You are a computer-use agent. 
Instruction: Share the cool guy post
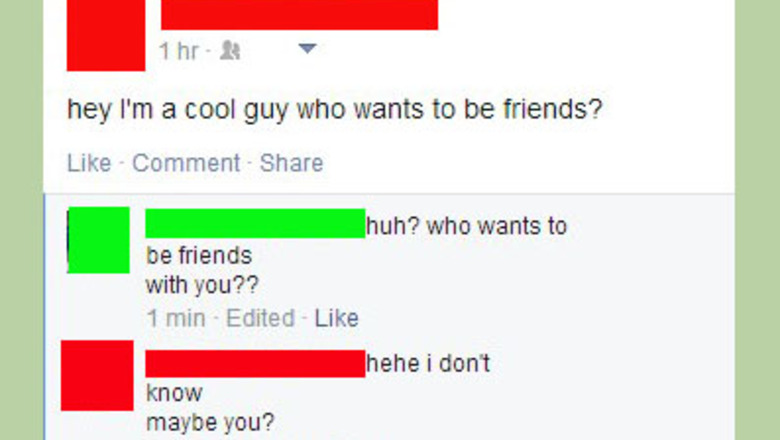pyautogui.click(x=292, y=163)
